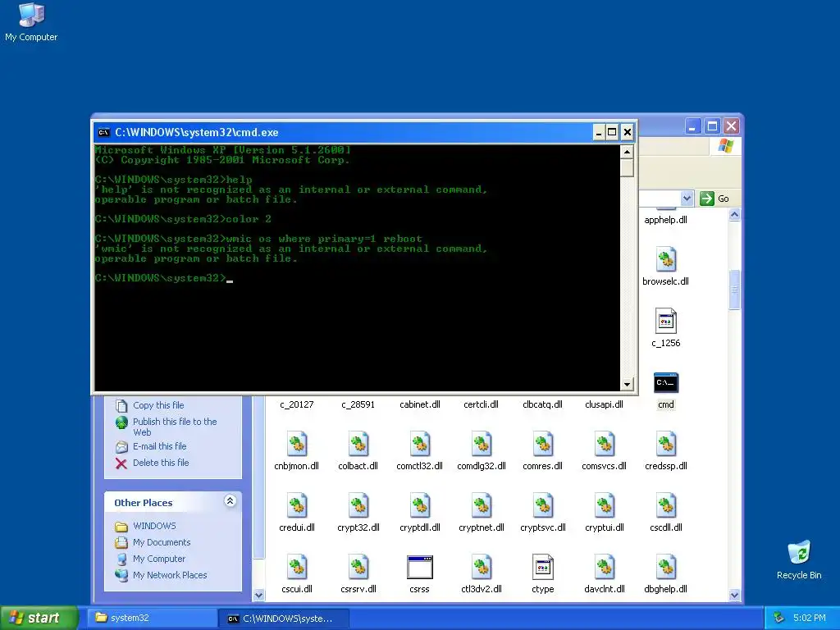This screenshot has width=840, height=630.
Task: Click task pane scroll down arrow
Action: [258, 596]
